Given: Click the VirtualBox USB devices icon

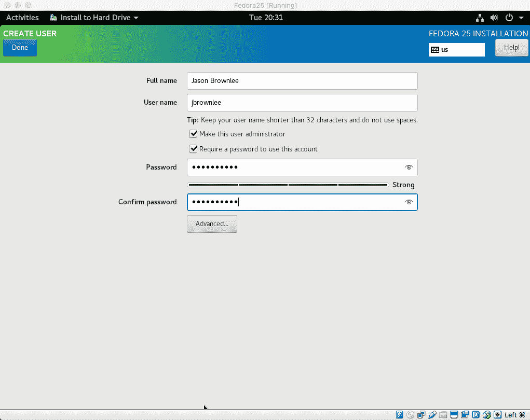Looking at the screenshot, I should (432, 415).
